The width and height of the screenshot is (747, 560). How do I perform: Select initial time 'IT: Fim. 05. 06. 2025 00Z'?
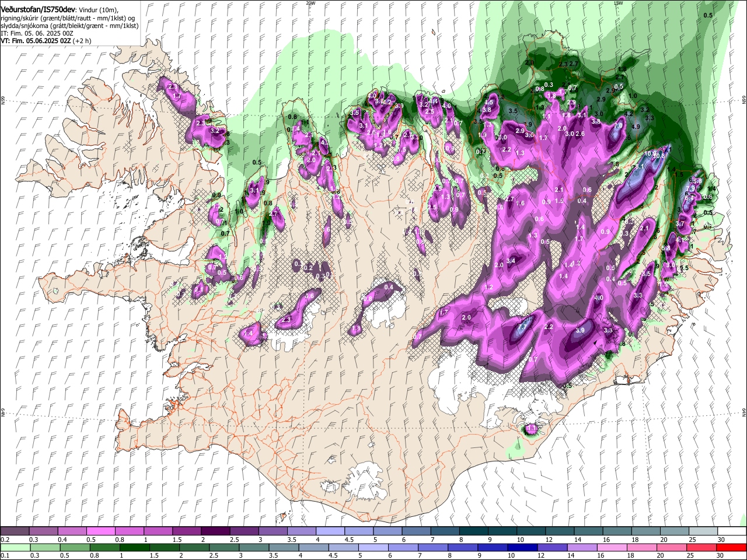click(37, 34)
